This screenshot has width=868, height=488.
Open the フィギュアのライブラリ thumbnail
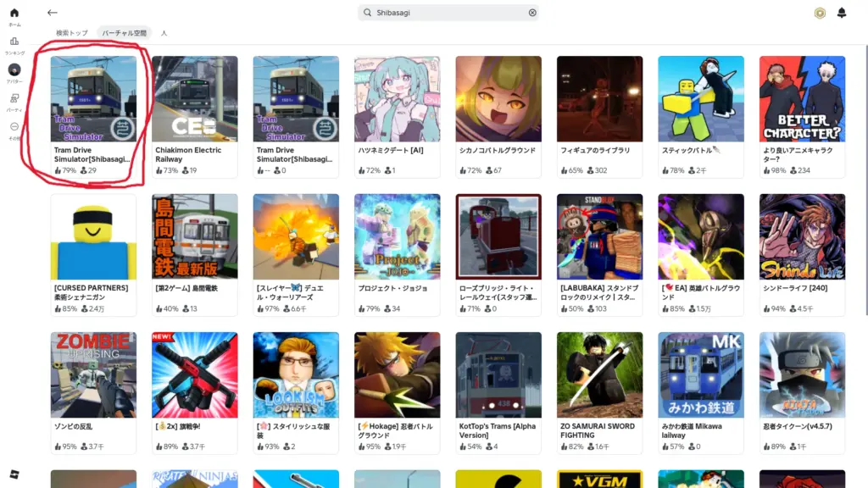coord(600,98)
